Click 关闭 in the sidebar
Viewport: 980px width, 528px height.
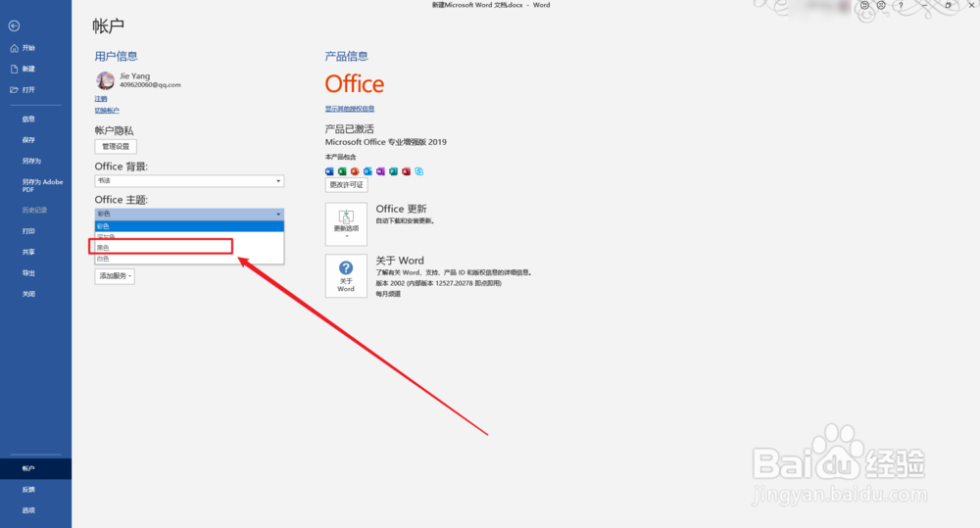(28, 294)
